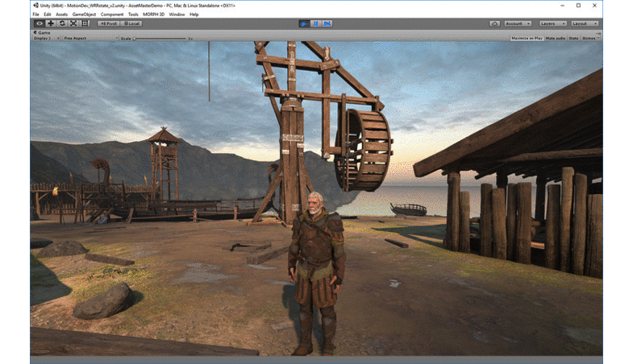Open the GameObject menu
This screenshot has width=633, height=364.
click(84, 14)
